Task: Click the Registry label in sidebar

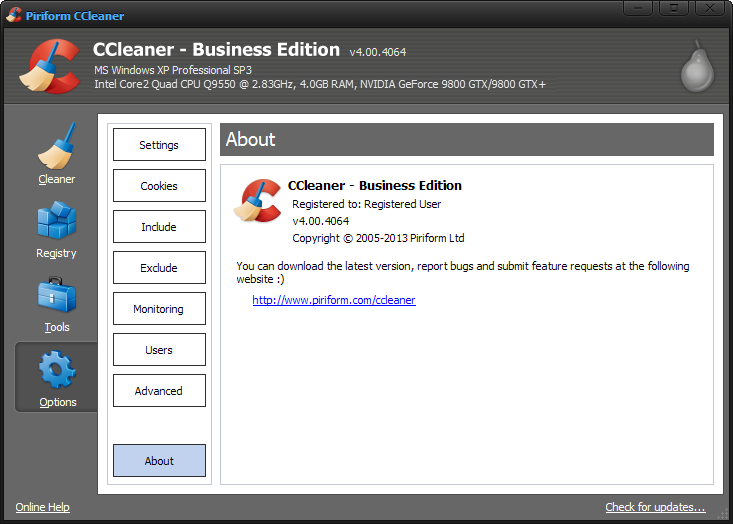Action: click(57, 253)
